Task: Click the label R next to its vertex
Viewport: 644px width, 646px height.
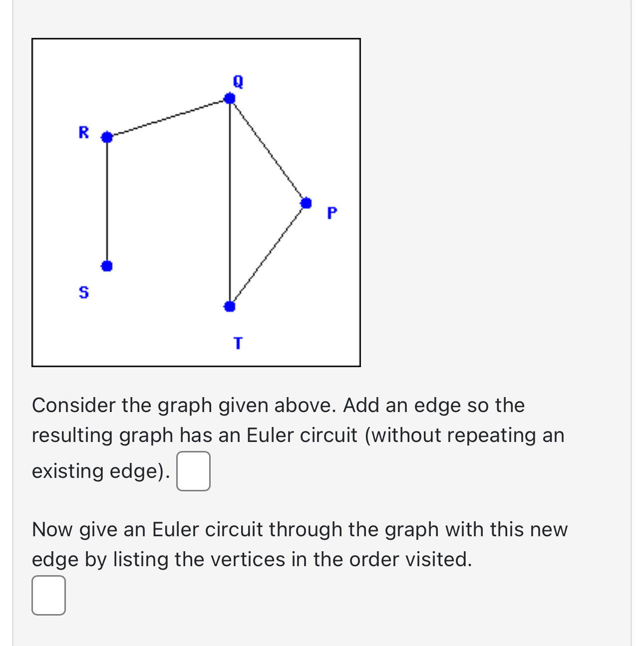Action: (84, 133)
